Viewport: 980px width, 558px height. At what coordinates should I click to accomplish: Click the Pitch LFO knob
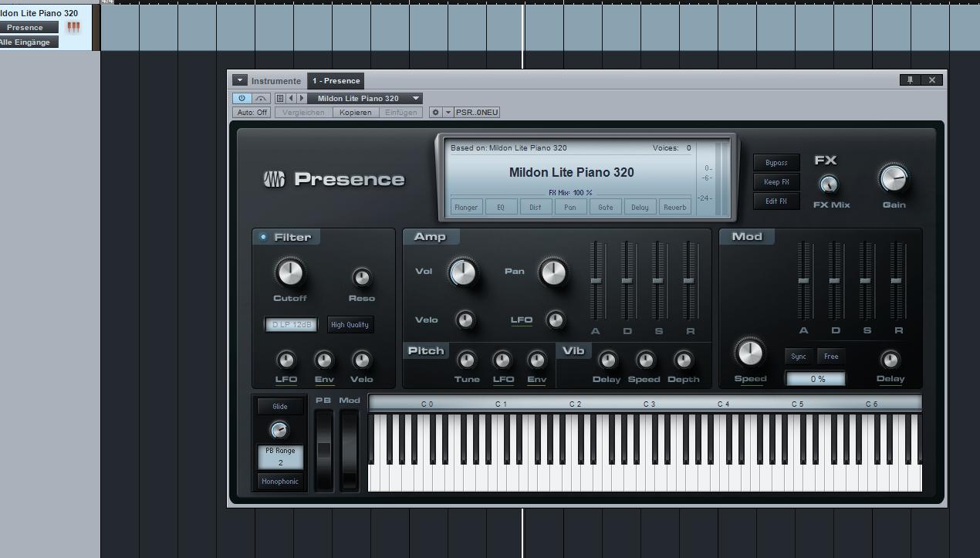[502, 360]
